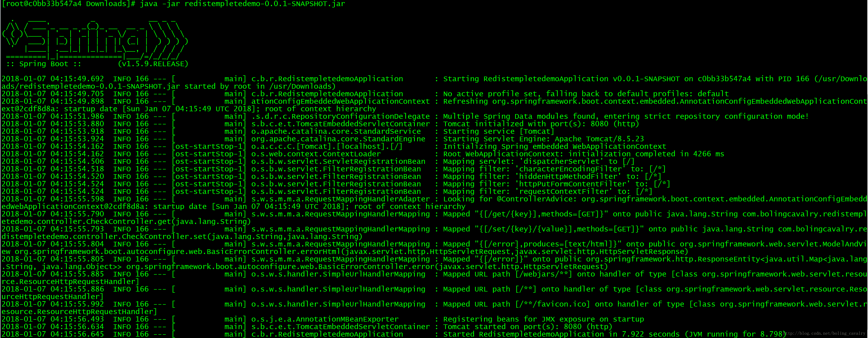Click the shell prompt '[root@c0bb33b547a4 Downloads]#'
The width and height of the screenshot is (868, 338).
68,4
